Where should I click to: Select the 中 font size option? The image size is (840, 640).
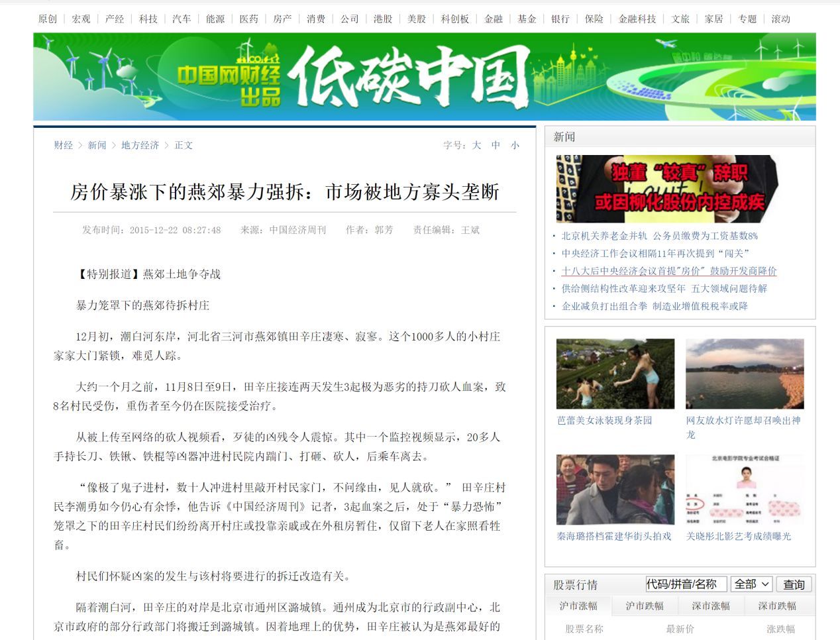[x=496, y=145]
